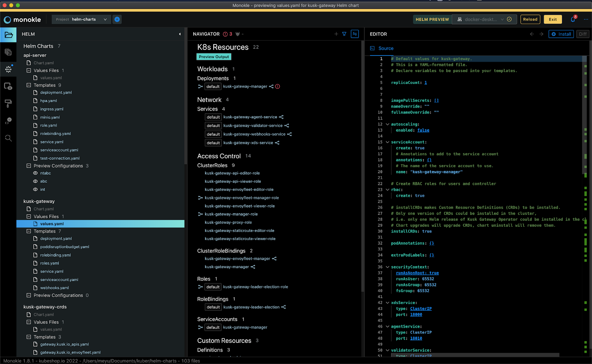Click outgoing links icon of kusk-gateway-agent-service
This screenshot has height=364, width=592.
[281, 117]
